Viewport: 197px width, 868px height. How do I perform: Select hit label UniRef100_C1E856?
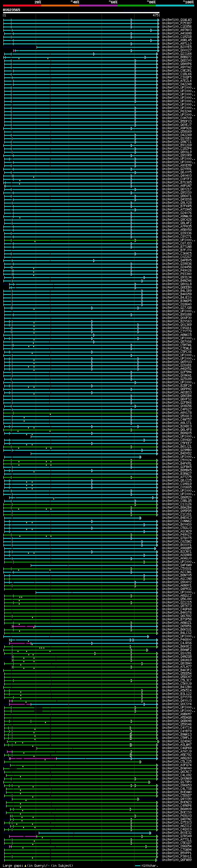pyautogui.click(x=177, y=26)
